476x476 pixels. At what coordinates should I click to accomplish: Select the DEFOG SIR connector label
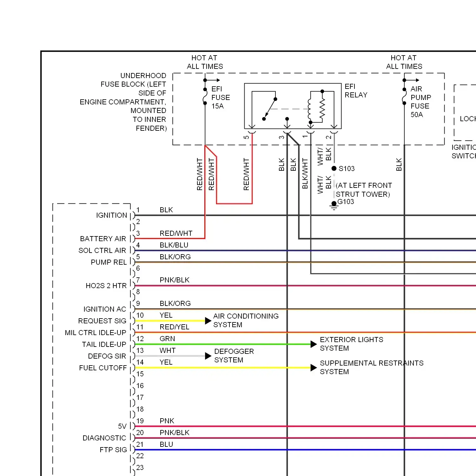tap(107, 356)
